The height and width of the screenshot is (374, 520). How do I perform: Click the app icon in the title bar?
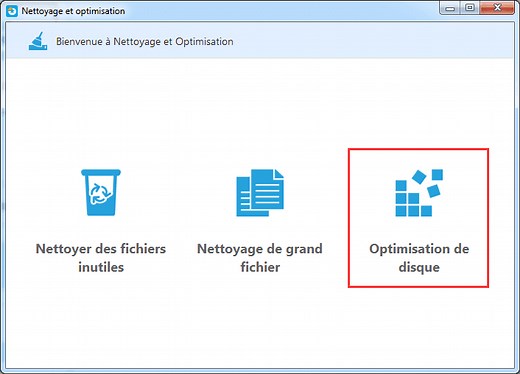(x=12, y=11)
